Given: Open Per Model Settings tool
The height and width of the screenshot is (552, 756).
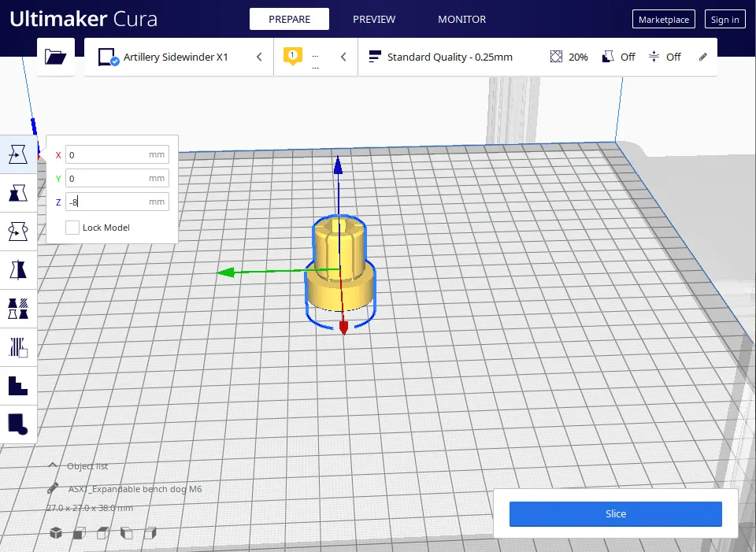Looking at the screenshot, I should pos(17,308).
